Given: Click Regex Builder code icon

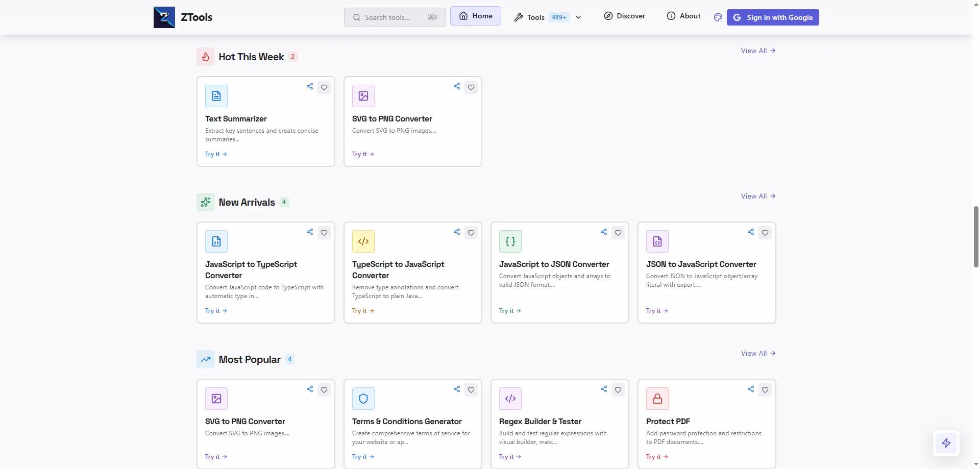Looking at the screenshot, I should pyautogui.click(x=510, y=399).
